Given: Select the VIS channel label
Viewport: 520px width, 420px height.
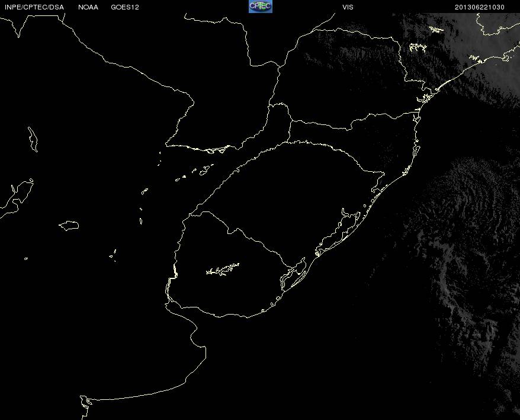Looking at the screenshot, I should [x=348, y=7].
